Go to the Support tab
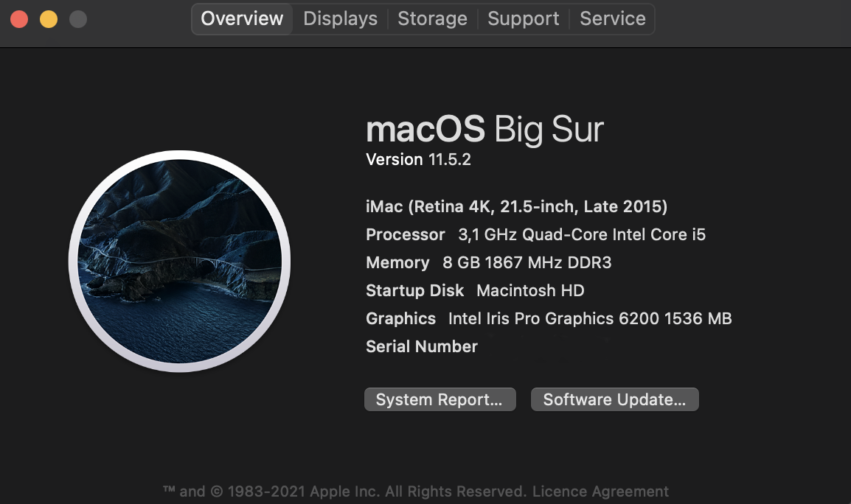 (523, 18)
